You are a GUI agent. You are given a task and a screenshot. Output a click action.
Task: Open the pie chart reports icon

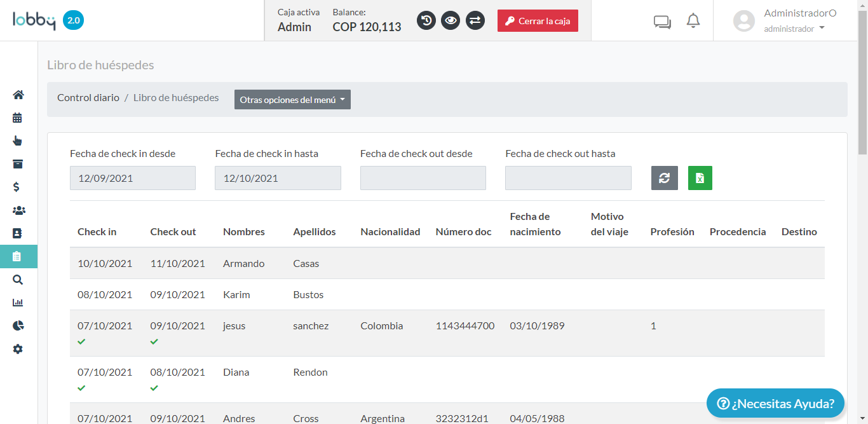point(18,325)
